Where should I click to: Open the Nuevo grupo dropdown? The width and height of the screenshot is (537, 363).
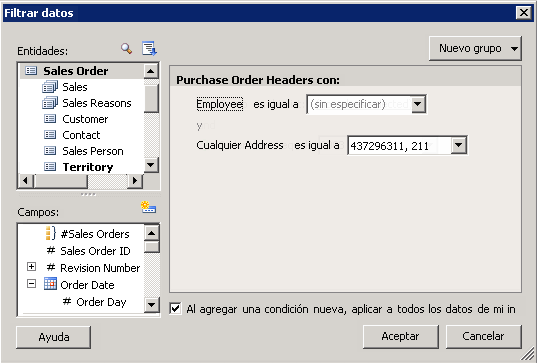[x=475, y=49]
